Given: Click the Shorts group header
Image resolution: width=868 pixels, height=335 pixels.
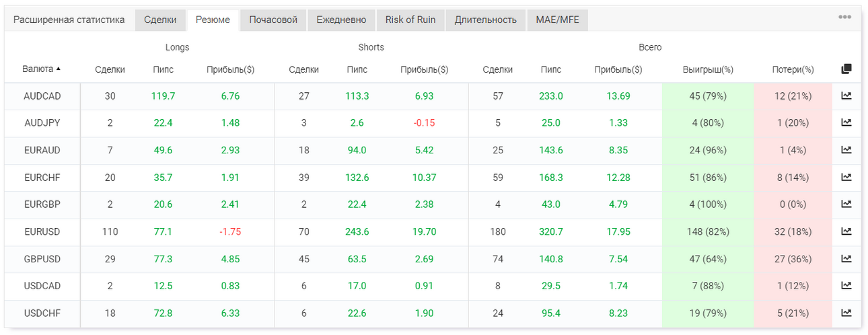Looking at the screenshot, I should [x=371, y=48].
